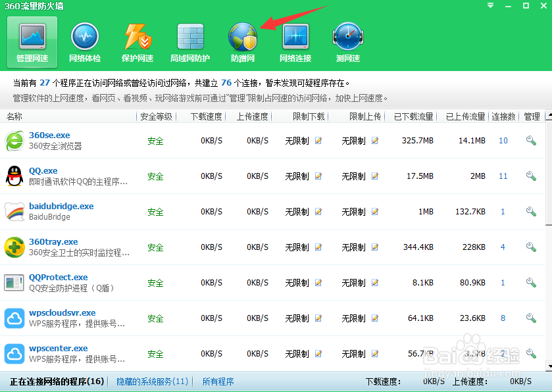Open the title bar dropdown arrow menu
The height and width of the screenshot is (392, 552).
(489, 6)
